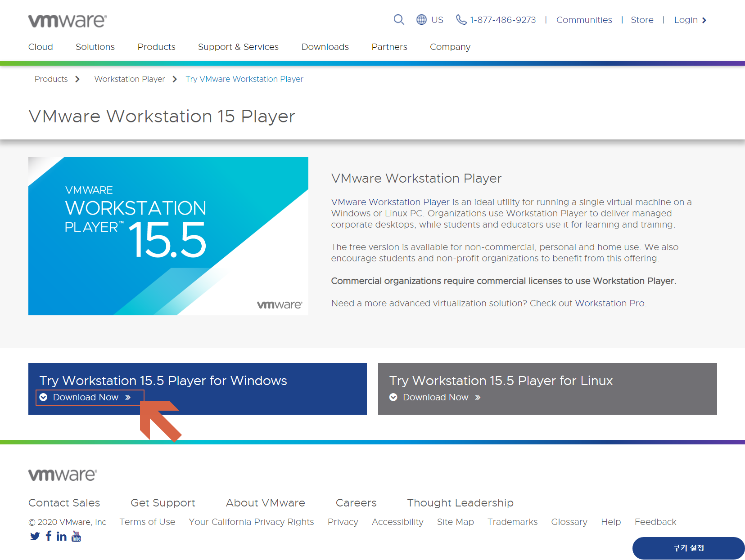Open the Feedback link
The height and width of the screenshot is (560, 745).
tap(655, 522)
